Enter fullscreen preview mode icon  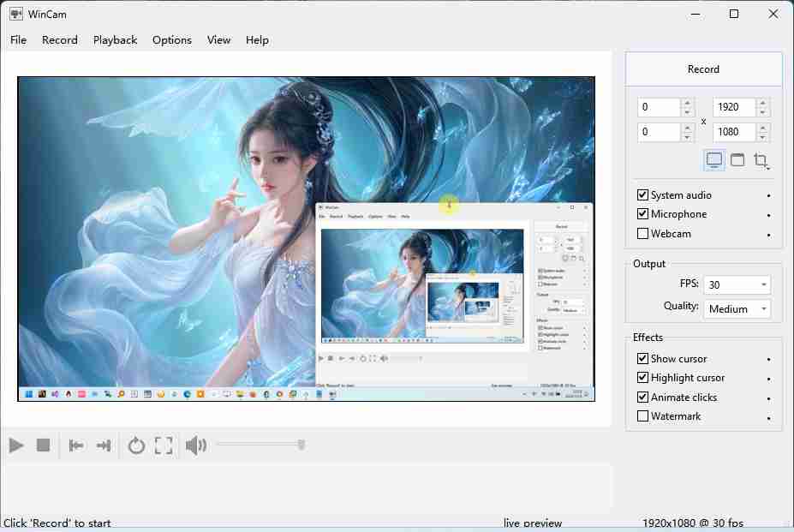coord(164,445)
